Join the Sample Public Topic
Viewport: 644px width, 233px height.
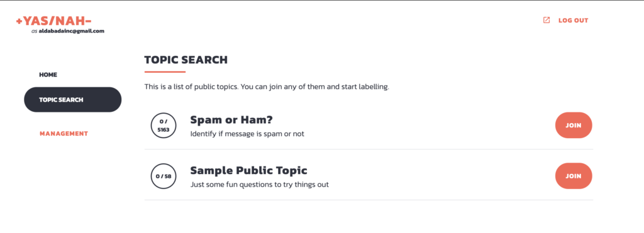574,176
